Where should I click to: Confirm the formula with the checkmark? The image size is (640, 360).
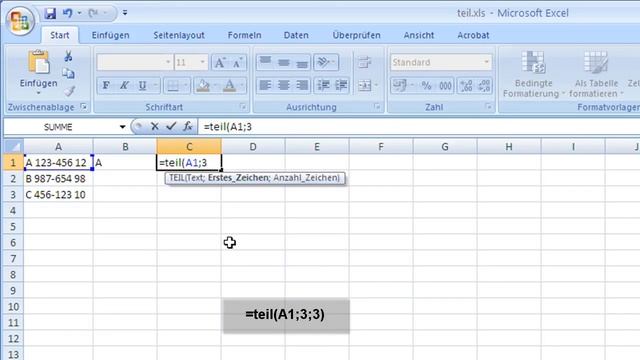click(171, 127)
